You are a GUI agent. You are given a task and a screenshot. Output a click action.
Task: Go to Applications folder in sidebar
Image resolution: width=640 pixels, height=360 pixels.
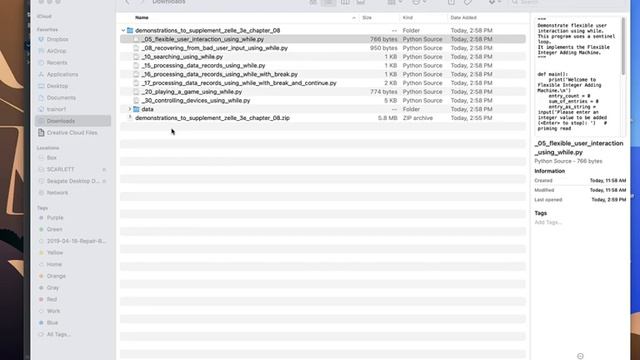(62, 74)
